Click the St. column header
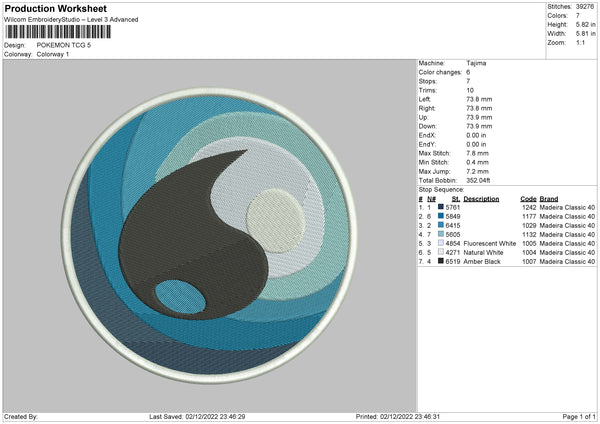The height and width of the screenshot is (424, 600). (x=456, y=199)
